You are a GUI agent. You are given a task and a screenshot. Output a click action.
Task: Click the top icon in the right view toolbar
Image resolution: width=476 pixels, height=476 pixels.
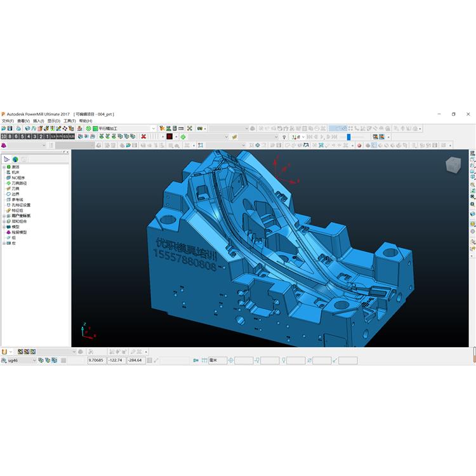473,154
